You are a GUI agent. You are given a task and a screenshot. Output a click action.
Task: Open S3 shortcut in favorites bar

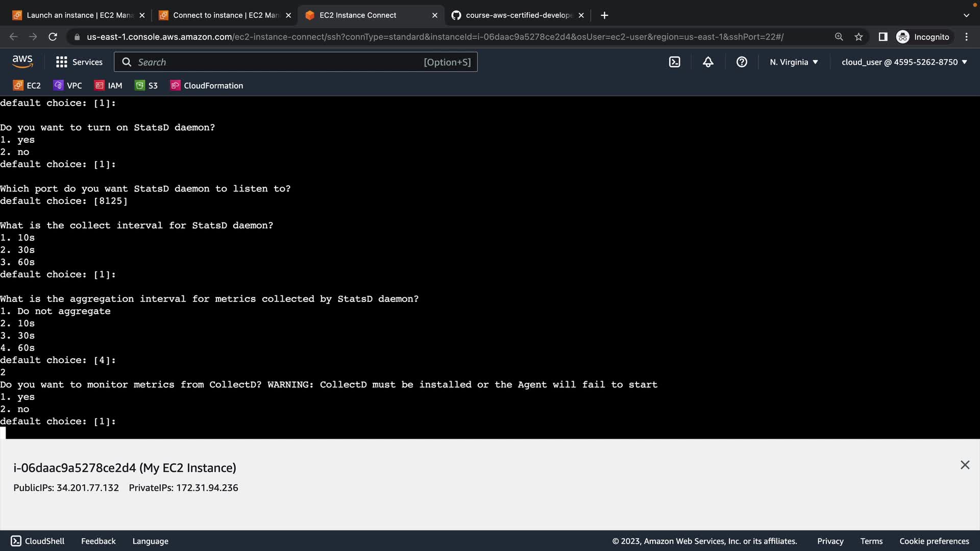(146, 86)
